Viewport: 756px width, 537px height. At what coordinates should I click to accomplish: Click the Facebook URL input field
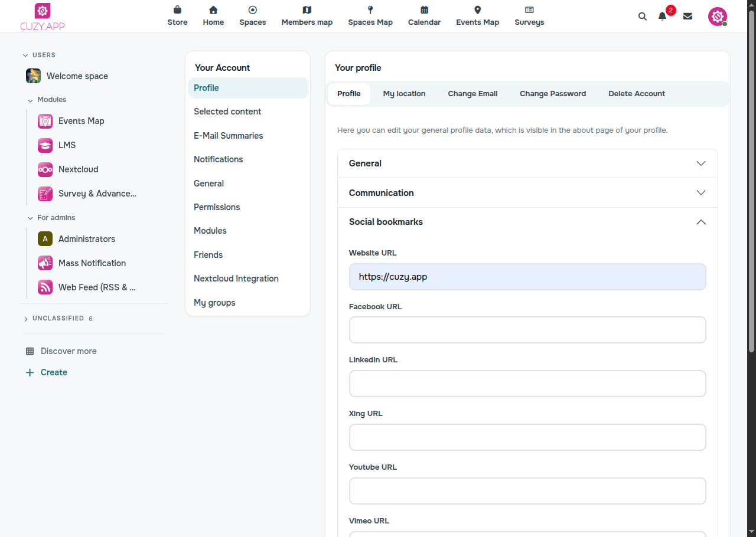click(x=527, y=330)
